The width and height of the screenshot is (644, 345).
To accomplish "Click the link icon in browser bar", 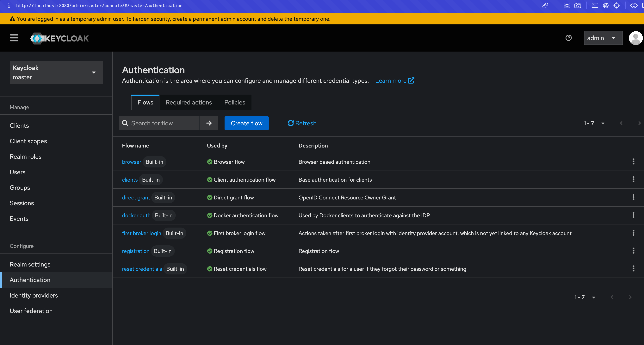I will tap(545, 5).
